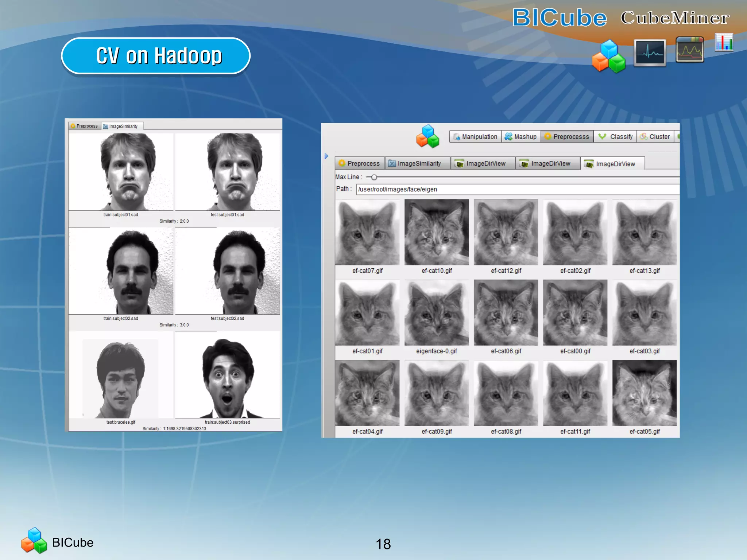The width and height of the screenshot is (747, 560).
Task: Click the Path input field
Action: pyautogui.click(x=518, y=189)
